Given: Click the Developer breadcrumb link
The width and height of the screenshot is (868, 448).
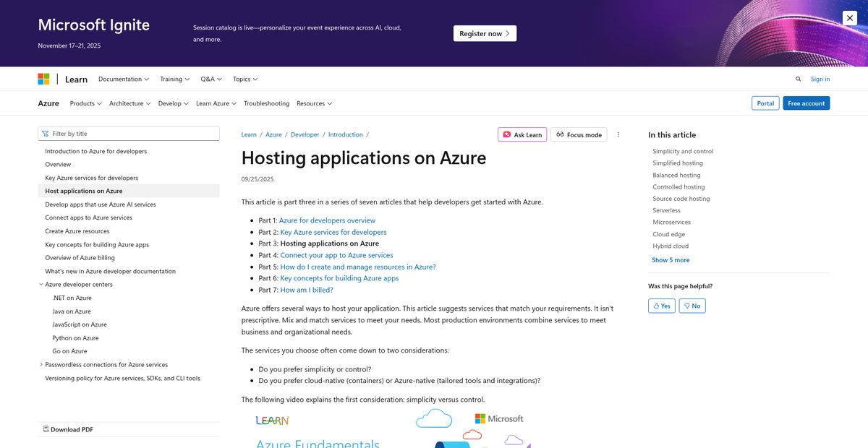Looking at the screenshot, I should tap(305, 134).
